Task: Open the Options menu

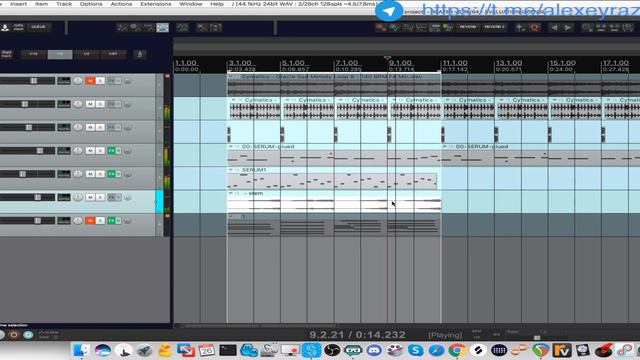Action: [91, 4]
